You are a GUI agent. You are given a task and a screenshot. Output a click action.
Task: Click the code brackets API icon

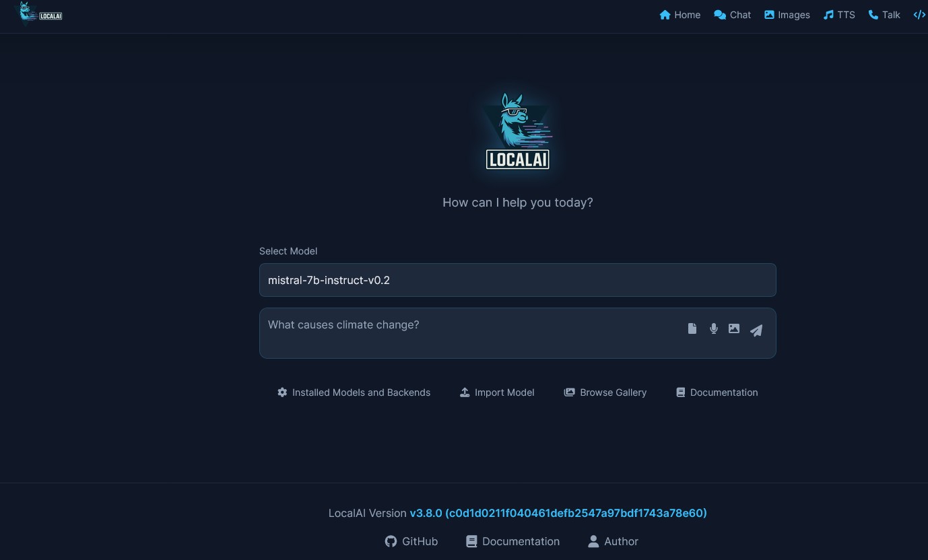click(919, 15)
